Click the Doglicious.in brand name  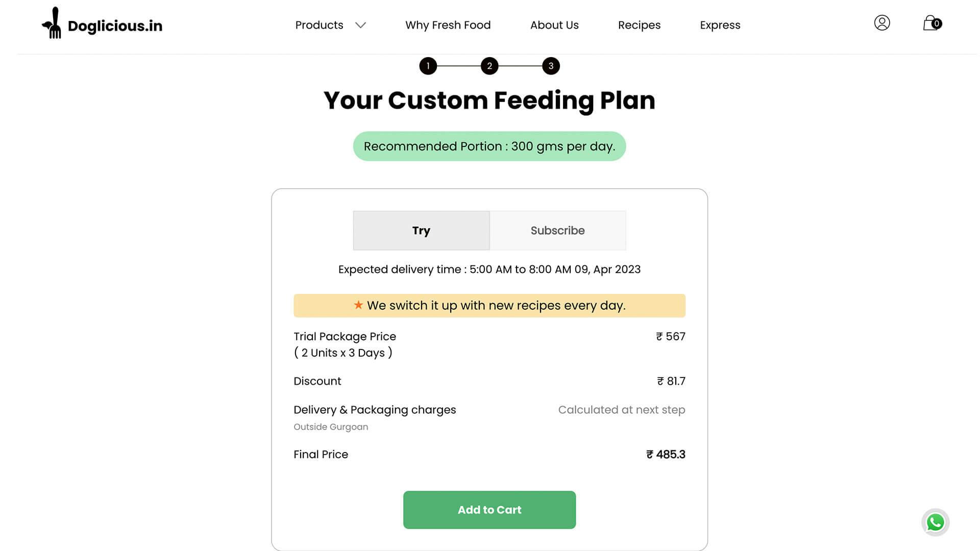tap(115, 26)
